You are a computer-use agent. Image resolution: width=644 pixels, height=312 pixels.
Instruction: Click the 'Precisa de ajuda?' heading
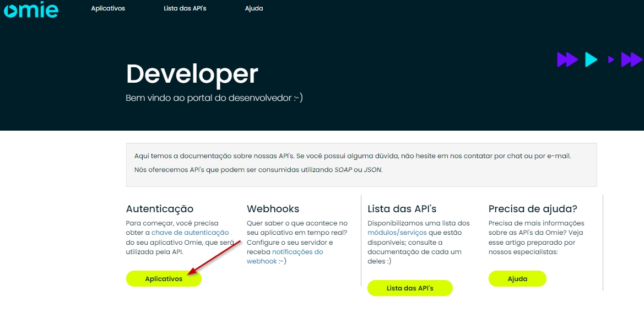pos(532,209)
